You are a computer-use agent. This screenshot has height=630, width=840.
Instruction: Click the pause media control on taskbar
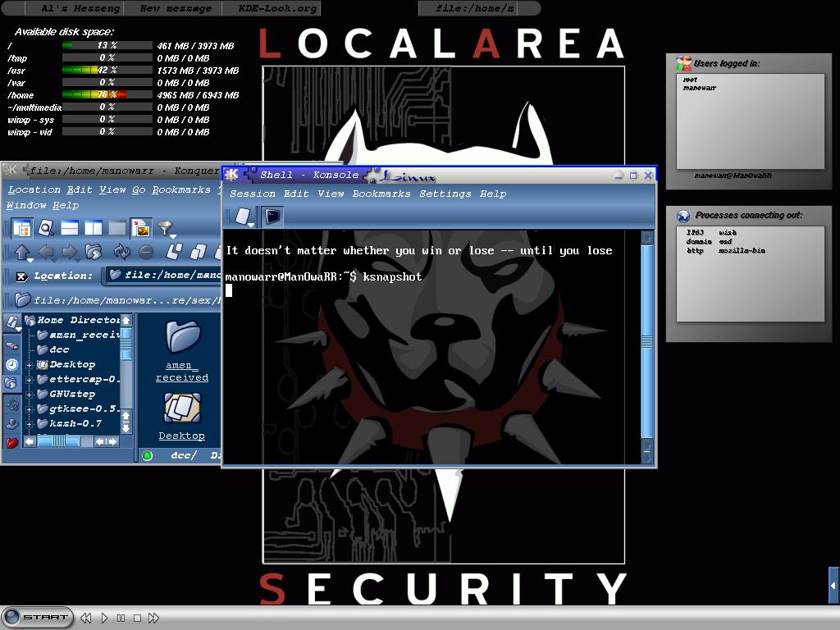click(121, 619)
